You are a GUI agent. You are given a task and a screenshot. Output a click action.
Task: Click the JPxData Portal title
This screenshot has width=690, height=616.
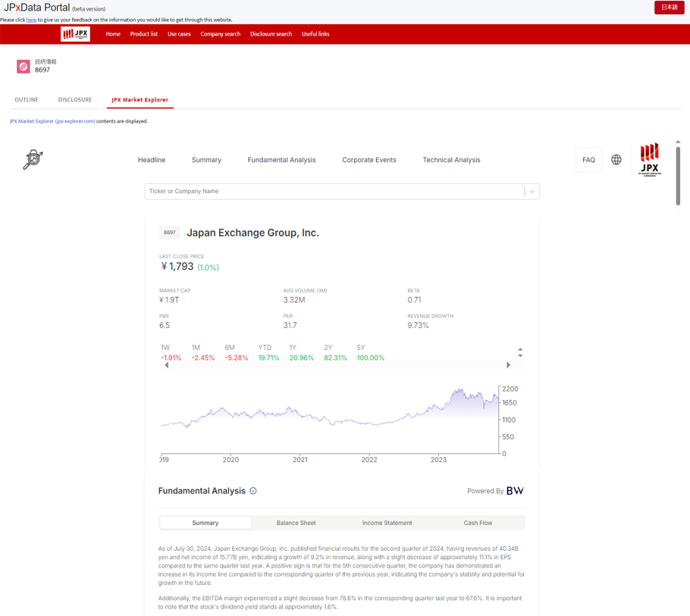37,8
